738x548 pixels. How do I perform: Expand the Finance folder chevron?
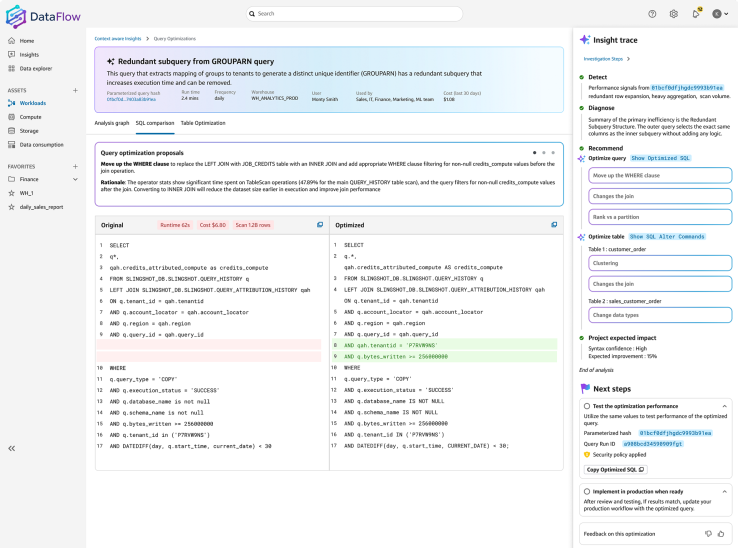75,179
